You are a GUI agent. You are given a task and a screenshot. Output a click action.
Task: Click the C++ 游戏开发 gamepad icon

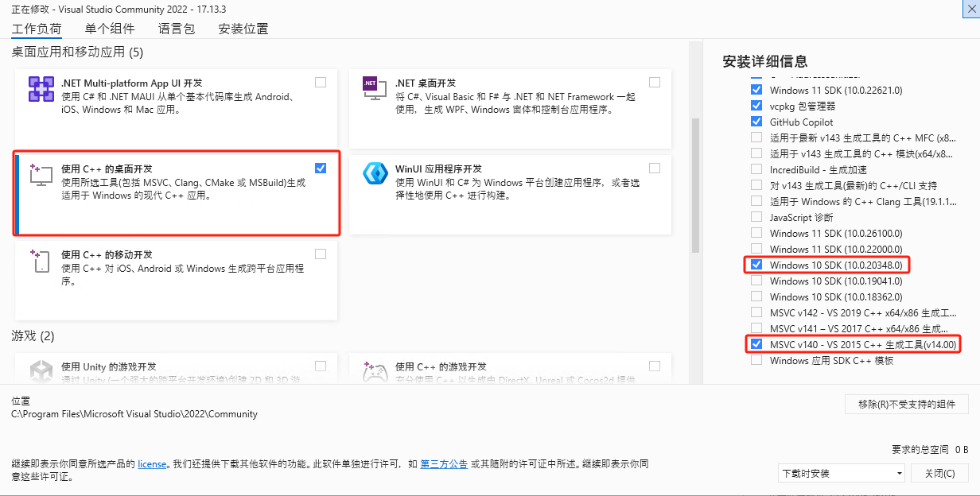[x=375, y=370]
